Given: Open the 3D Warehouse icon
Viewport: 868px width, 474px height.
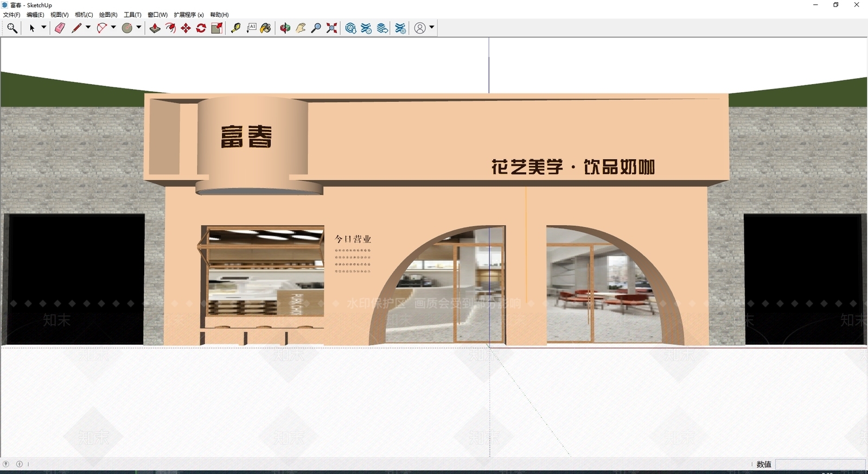Looking at the screenshot, I should click(x=351, y=28).
